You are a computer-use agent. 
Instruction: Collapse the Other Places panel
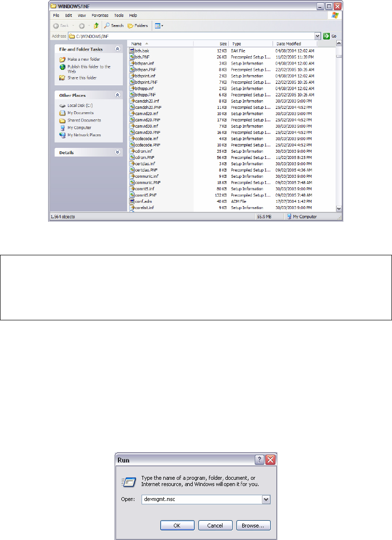118,95
